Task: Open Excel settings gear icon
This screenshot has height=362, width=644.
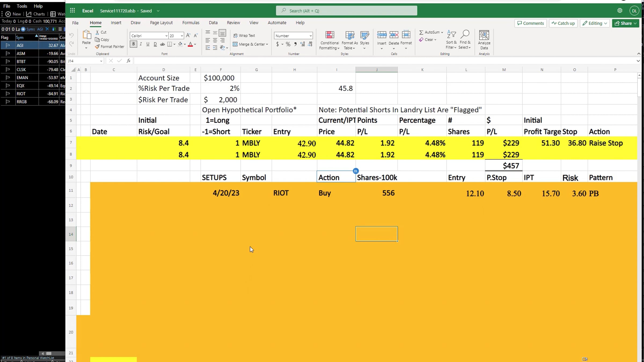Action: click(620, 10)
